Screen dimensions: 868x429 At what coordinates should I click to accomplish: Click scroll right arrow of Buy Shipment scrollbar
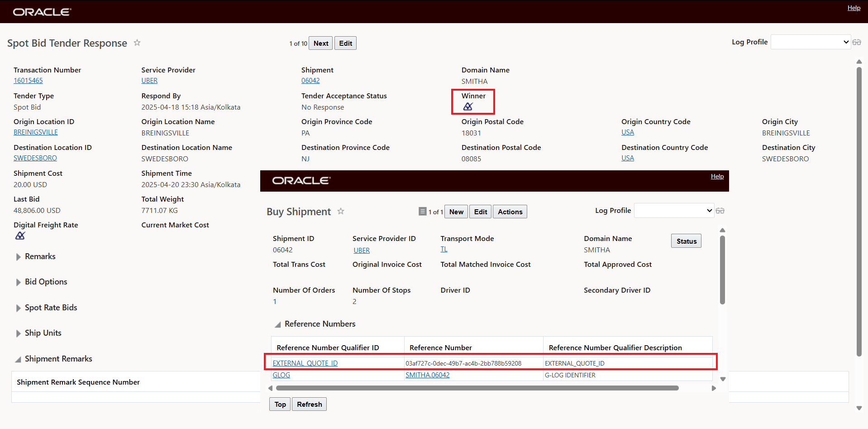(714, 388)
